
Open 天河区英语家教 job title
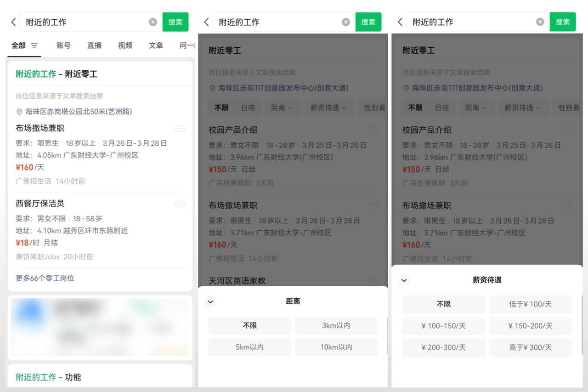(x=237, y=281)
